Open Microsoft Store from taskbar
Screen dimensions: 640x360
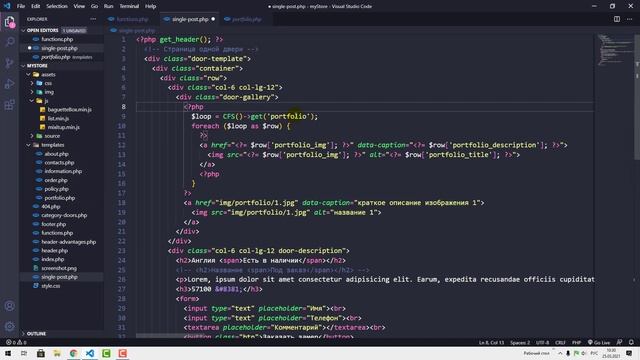click(x=41, y=353)
